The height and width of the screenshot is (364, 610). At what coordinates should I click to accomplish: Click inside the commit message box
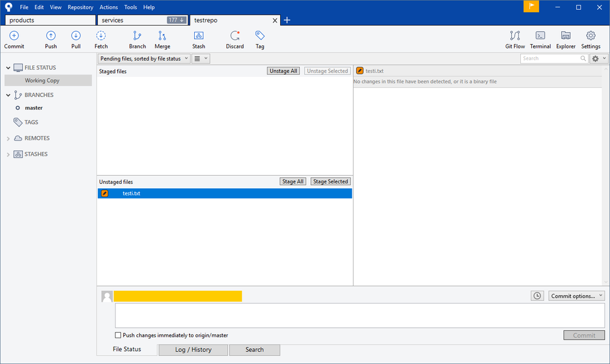click(x=360, y=316)
